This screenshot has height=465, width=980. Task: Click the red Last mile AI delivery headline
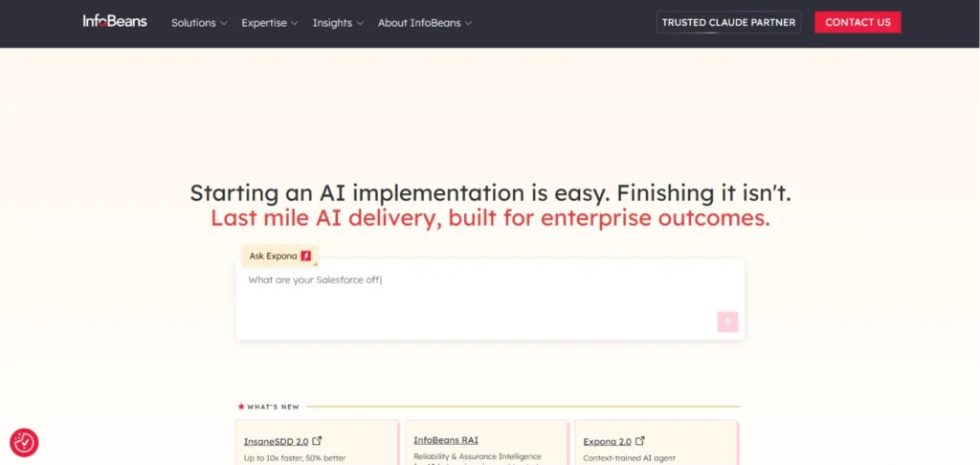click(490, 218)
